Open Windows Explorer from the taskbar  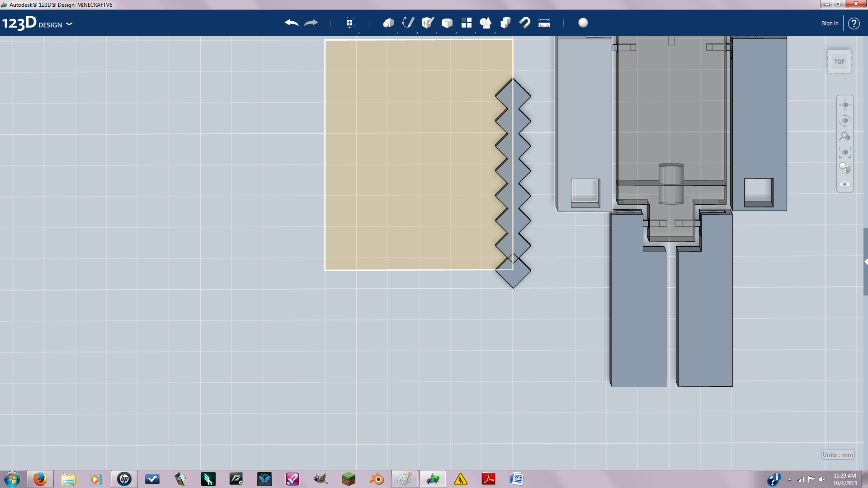68,479
